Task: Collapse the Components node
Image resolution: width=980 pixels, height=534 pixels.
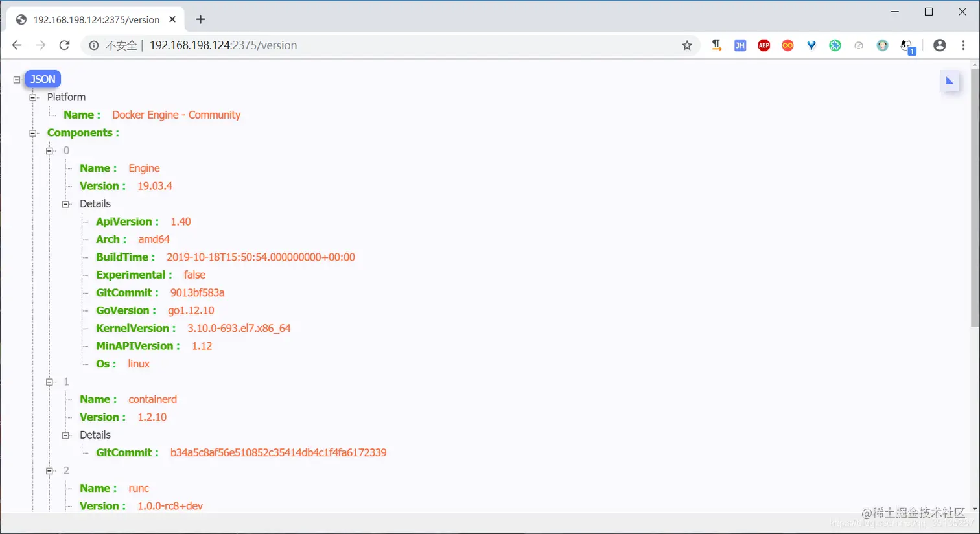Action: tap(33, 133)
